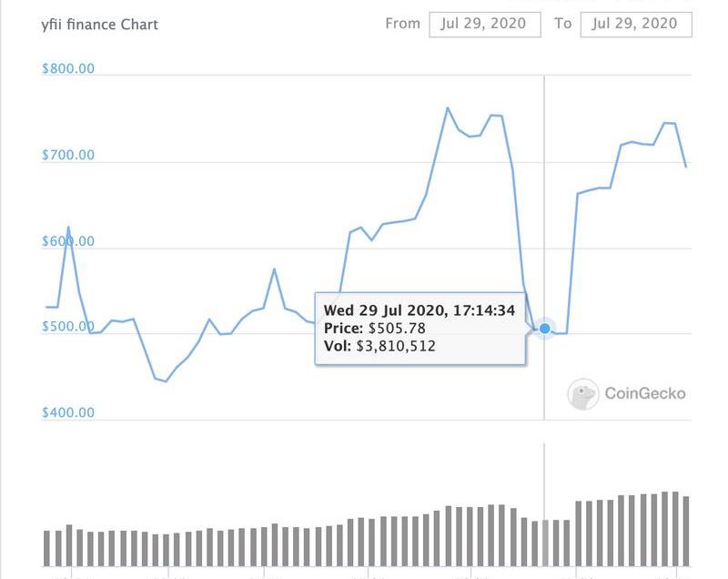Click the lowest dip of the price line

tap(165, 381)
